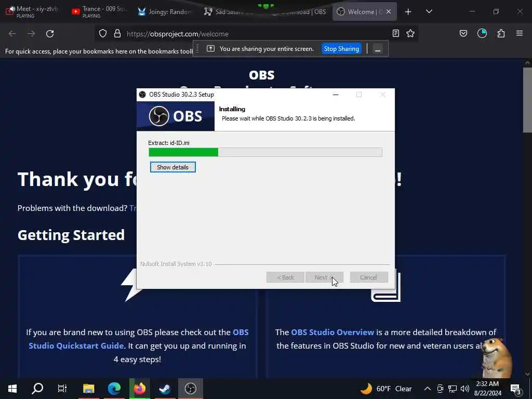
Task: Click the Firefox taskbar icon
Action: pyautogui.click(x=139, y=389)
